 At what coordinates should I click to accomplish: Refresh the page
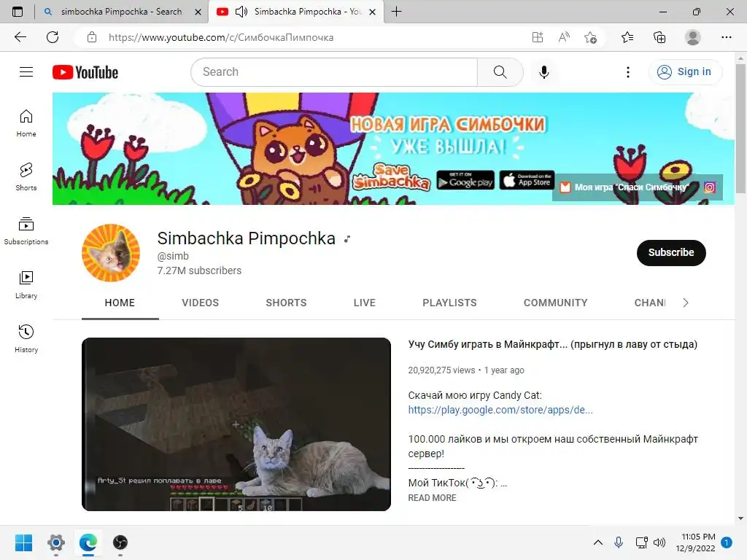point(53,37)
